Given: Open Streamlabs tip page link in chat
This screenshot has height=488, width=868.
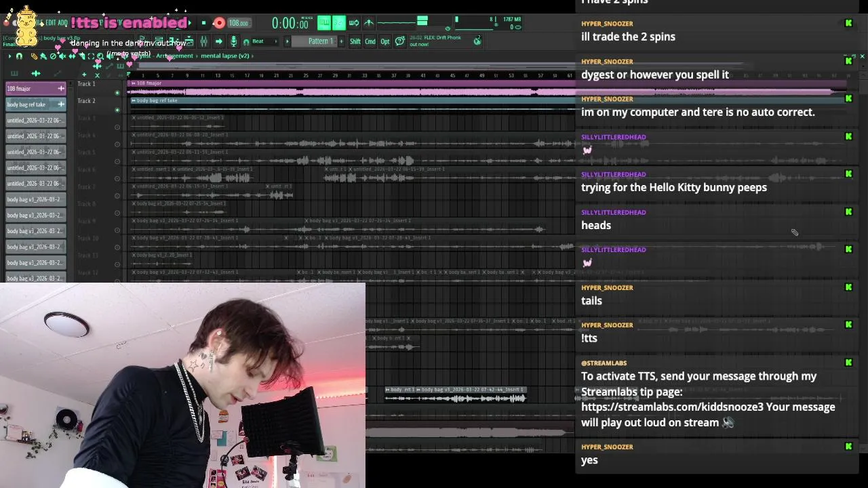Looking at the screenshot, I should 672,407.
